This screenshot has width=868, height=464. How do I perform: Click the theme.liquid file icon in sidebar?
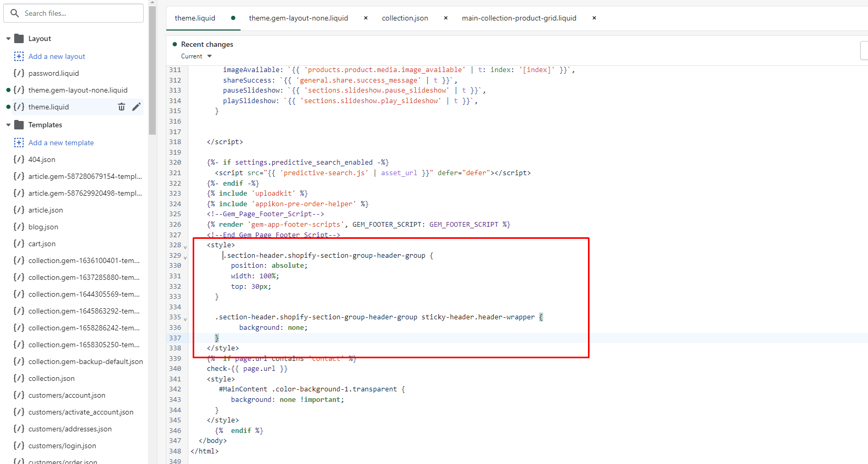(19, 107)
